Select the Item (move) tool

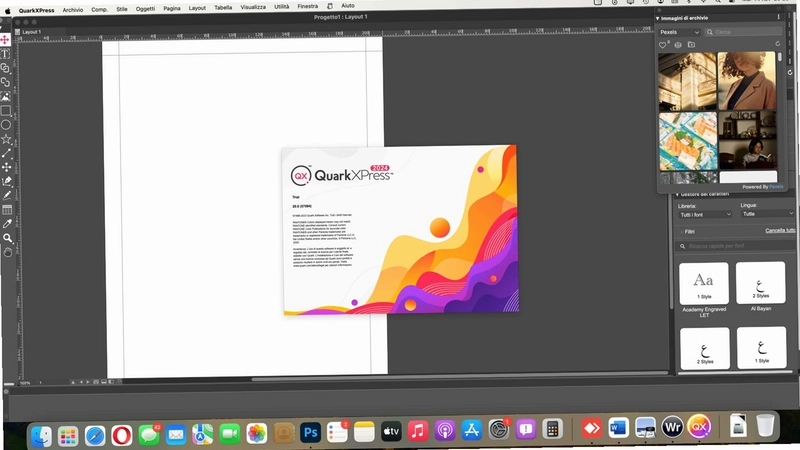5,40
